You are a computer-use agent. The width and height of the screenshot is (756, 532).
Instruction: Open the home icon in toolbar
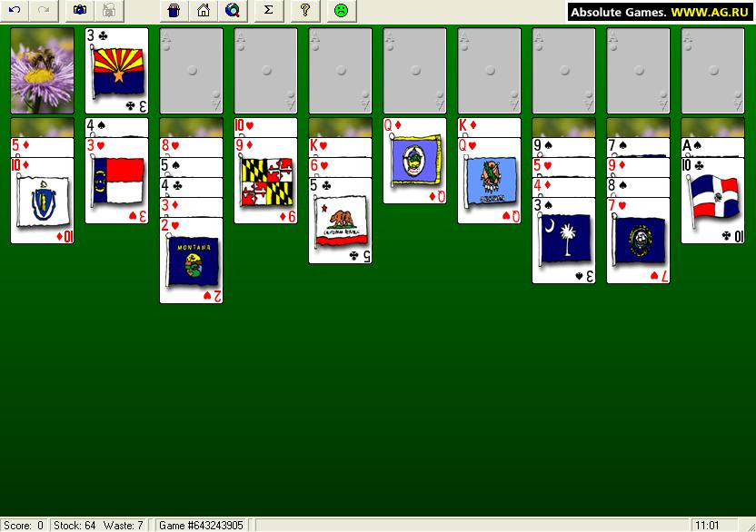204,11
